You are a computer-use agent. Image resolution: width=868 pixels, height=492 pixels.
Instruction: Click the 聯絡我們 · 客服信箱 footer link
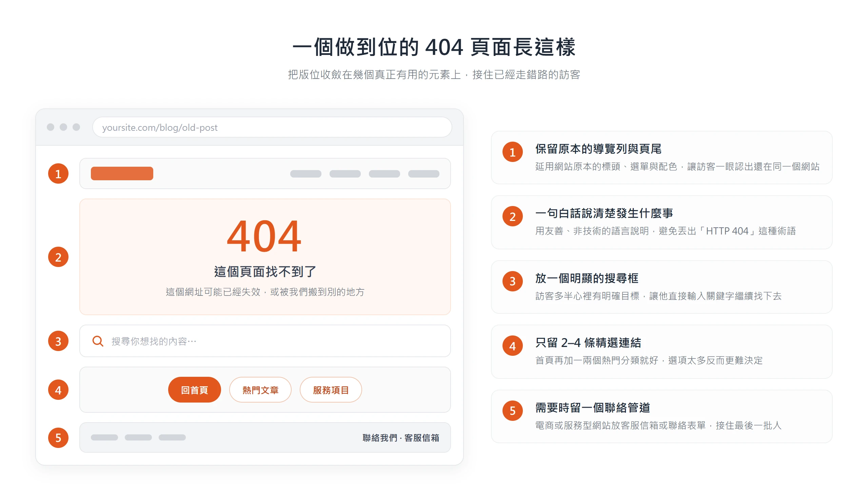pos(401,438)
